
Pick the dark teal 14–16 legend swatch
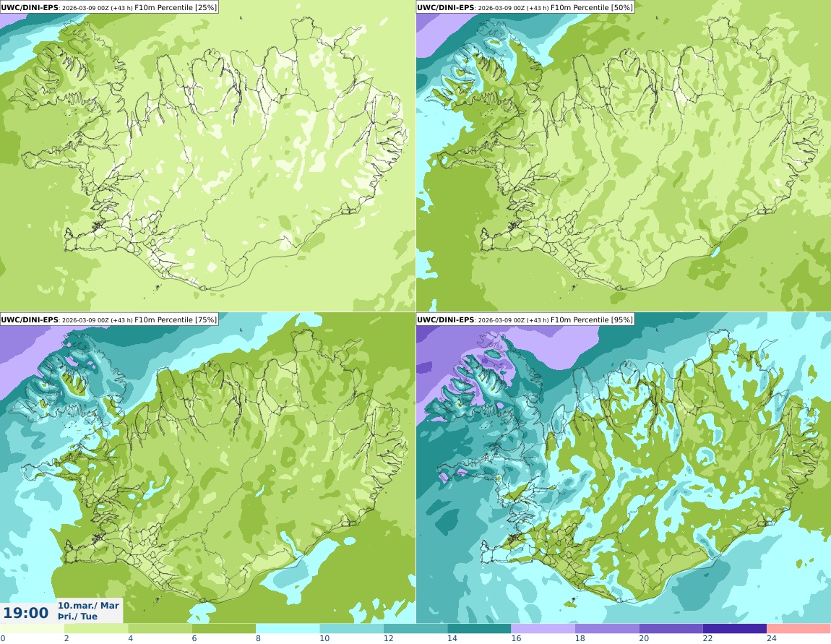point(479,629)
